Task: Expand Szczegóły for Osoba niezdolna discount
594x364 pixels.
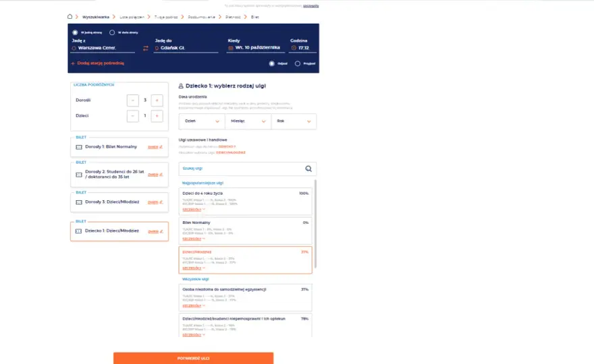Action: (194, 305)
